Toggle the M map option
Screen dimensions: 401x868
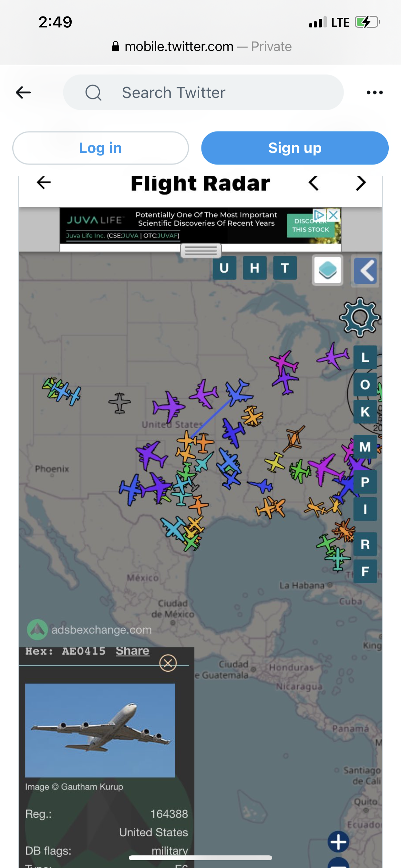(x=365, y=447)
